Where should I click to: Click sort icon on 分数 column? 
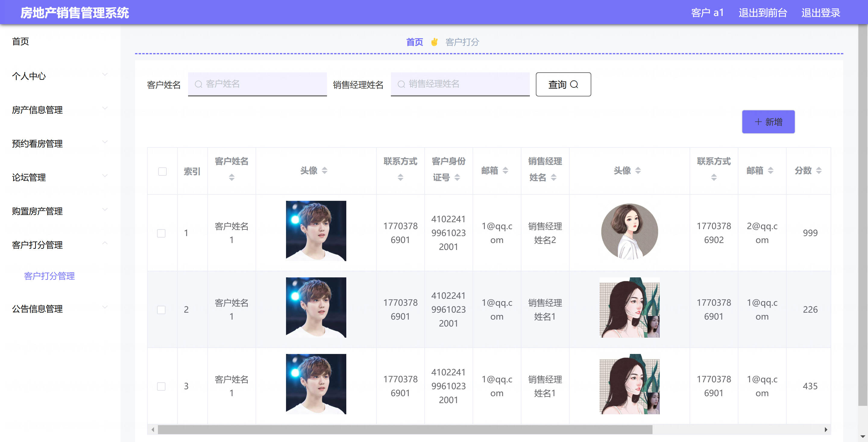pos(819,171)
